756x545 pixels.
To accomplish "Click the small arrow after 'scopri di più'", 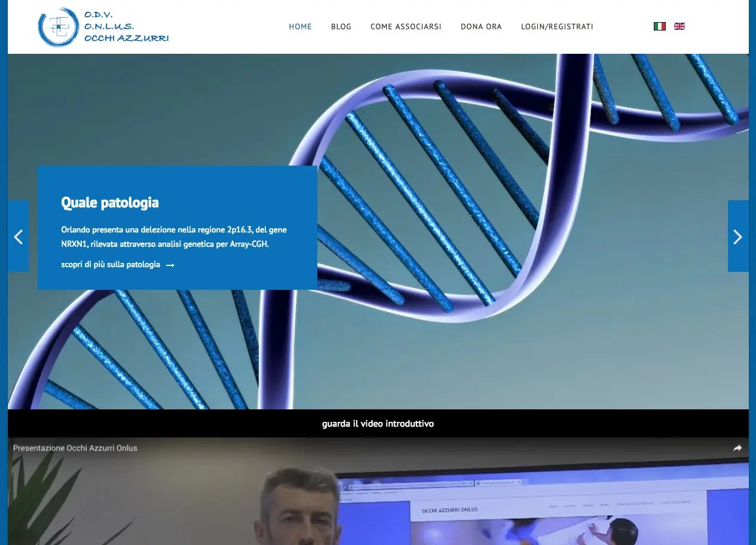I will point(170,265).
